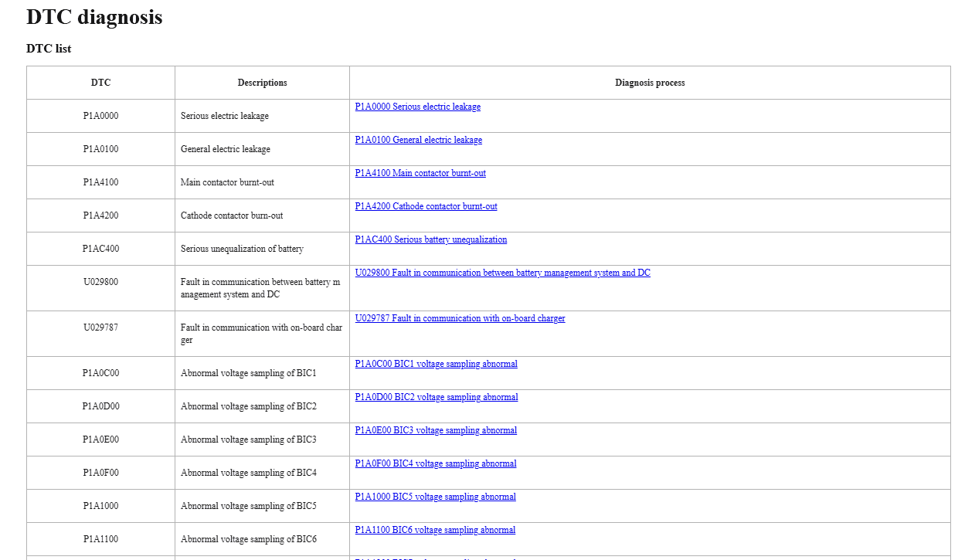Select the P1AC400 code cell in the DTC column
This screenshot has width=965, height=560.
pyautogui.click(x=100, y=249)
